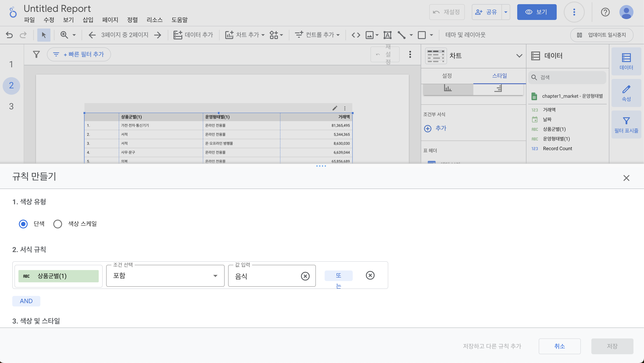Viewport: 644px width, 363px height.
Task: Select the arrow selection mode tool
Action: [44, 35]
